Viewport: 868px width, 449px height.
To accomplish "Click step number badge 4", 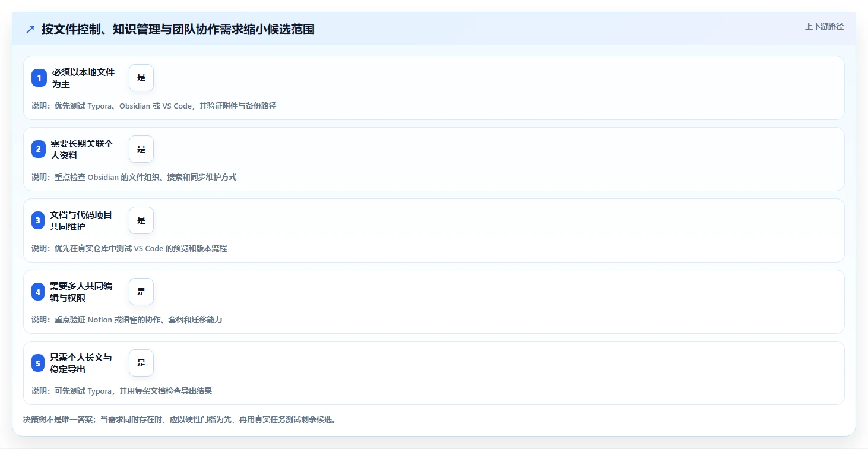I will [x=39, y=292].
